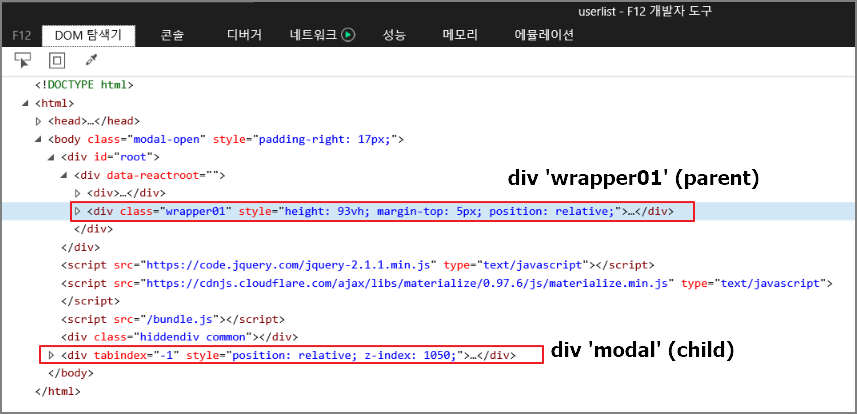
Task: Switch to the 에뮬레이션 tab
Action: pos(544,36)
